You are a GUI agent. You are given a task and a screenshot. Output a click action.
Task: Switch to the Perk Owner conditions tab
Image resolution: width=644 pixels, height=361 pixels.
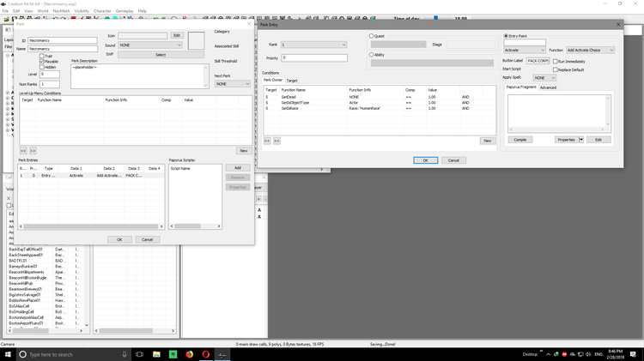[x=273, y=80]
